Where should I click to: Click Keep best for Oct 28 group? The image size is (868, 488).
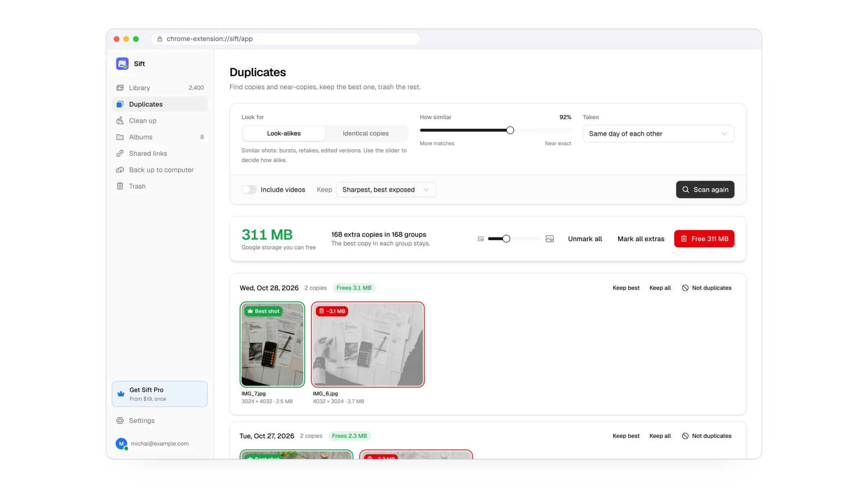click(x=626, y=288)
